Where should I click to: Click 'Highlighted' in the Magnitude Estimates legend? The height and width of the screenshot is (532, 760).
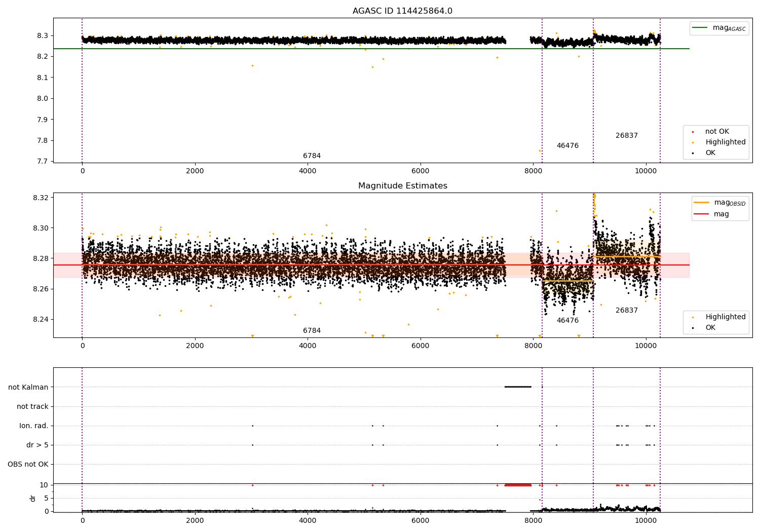pos(719,317)
